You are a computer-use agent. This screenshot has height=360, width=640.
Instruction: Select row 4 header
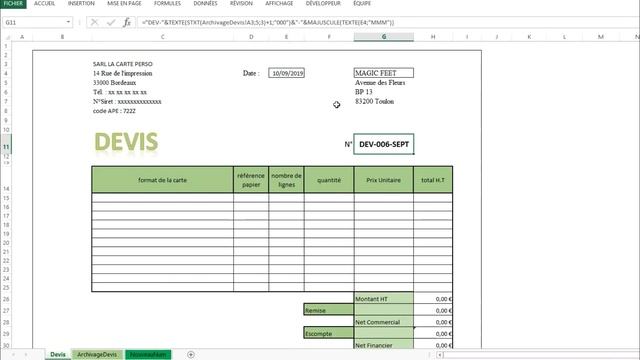click(x=6, y=73)
